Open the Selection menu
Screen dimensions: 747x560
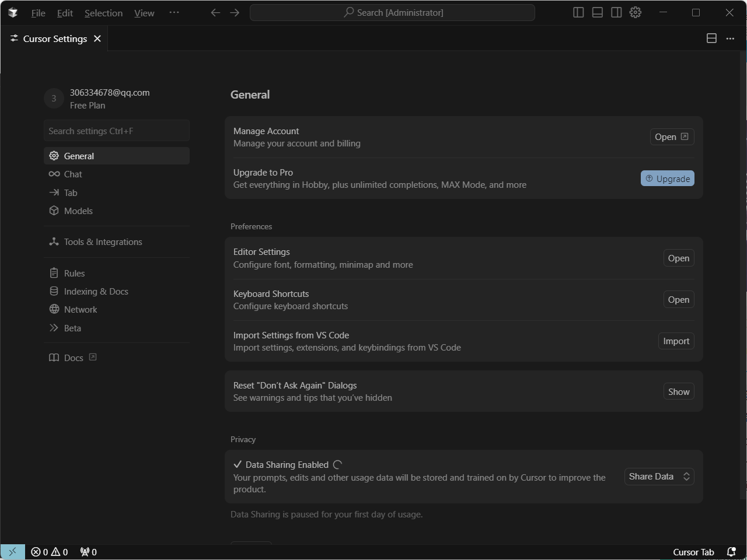pyautogui.click(x=103, y=13)
